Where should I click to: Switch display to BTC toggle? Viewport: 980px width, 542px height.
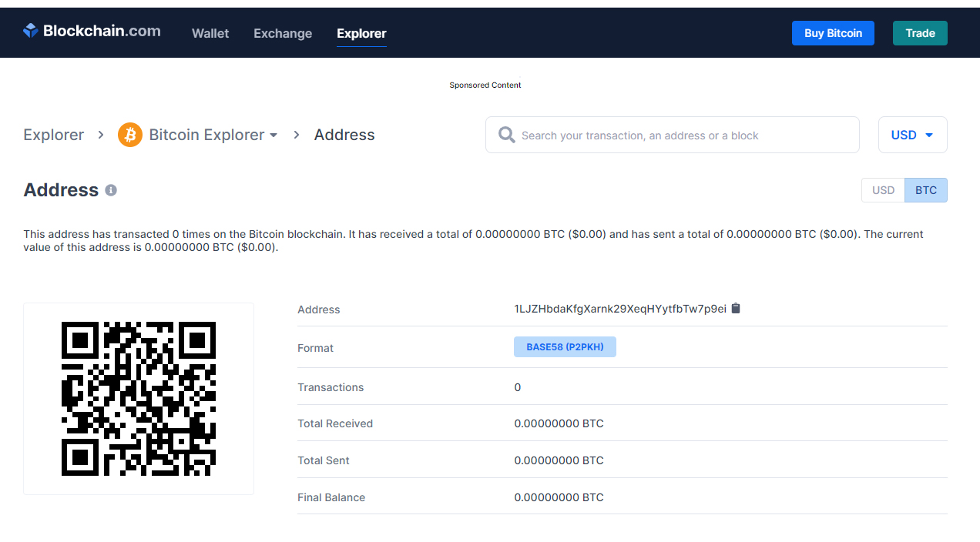point(926,190)
